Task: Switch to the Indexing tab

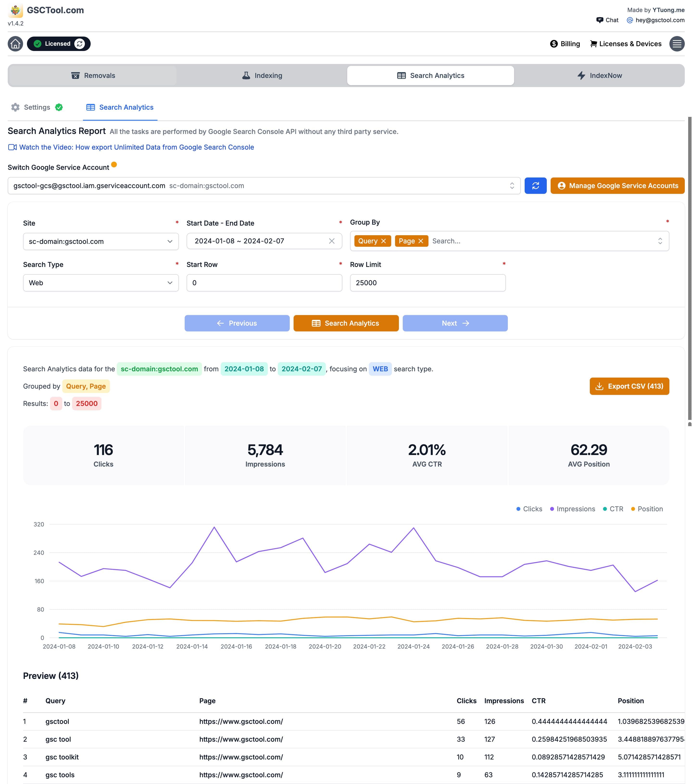Action: tap(262, 76)
